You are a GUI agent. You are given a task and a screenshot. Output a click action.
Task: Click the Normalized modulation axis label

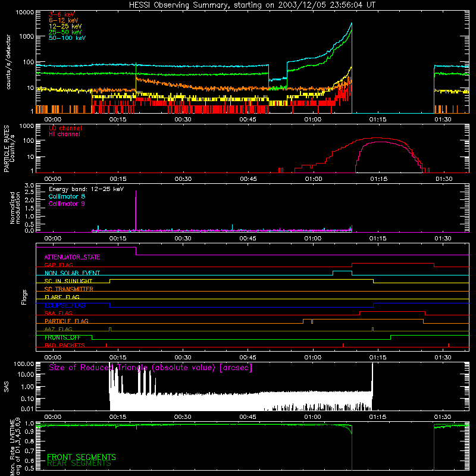click(15, 208)
